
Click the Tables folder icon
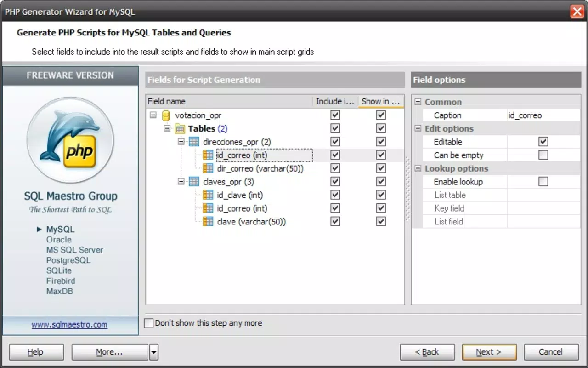(181, 129)
